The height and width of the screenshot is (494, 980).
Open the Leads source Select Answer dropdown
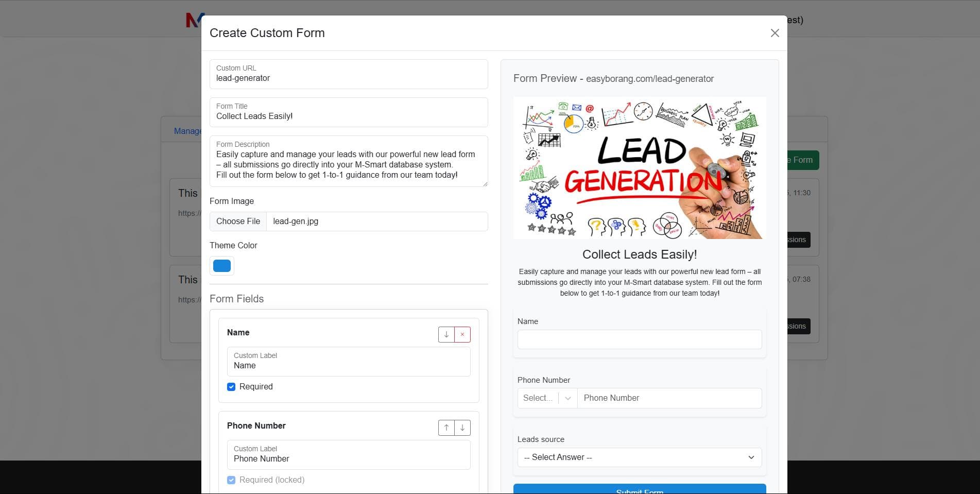coord(639,457)
